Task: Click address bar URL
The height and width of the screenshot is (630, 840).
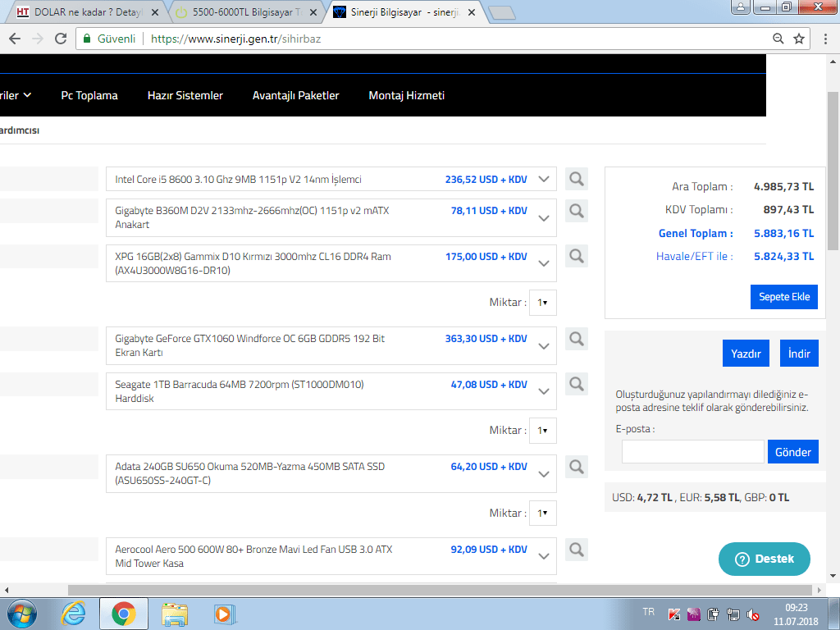Action: (235, 39)
